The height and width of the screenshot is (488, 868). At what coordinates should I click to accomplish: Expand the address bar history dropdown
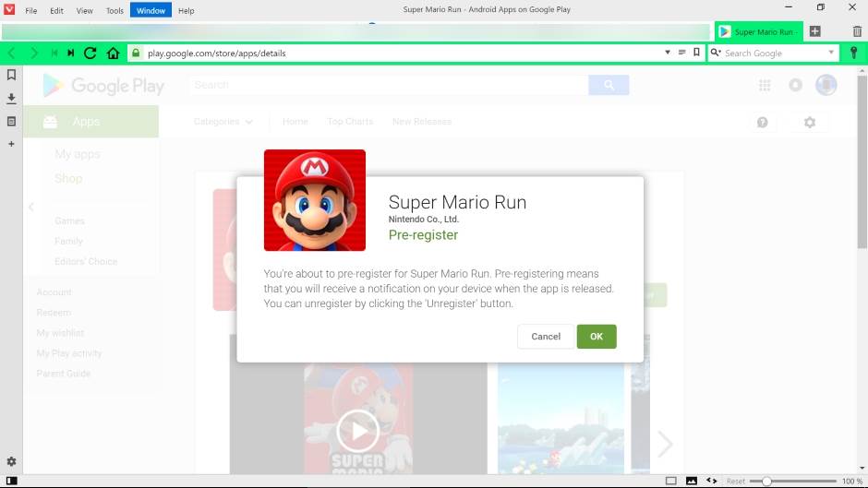[668, 53]
